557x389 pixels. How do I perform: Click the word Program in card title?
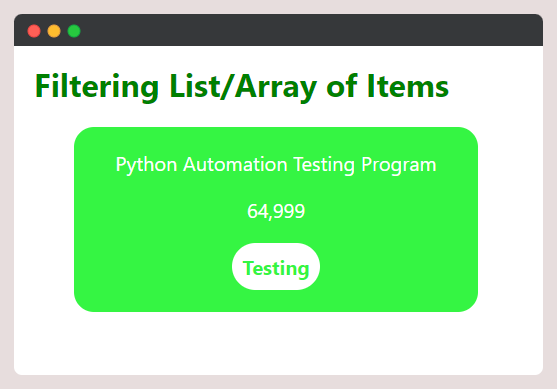pos(399,165)
